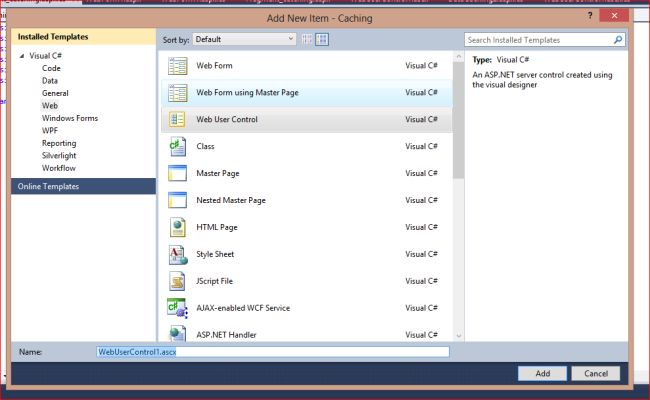The width and height of the screenshot is (650, 400).
Task: Click the Add button
Action: point(542,373)
